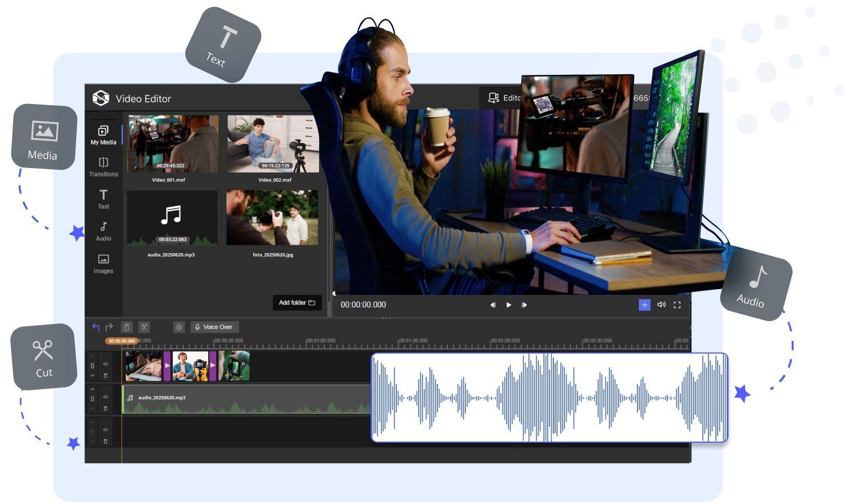Move audio track up with chevron

coord(92,389)
